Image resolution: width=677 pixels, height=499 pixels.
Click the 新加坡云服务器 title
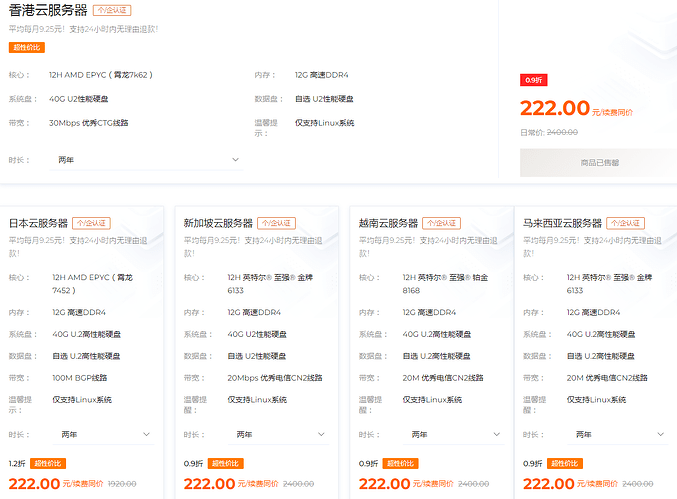[x=218, y=223]
